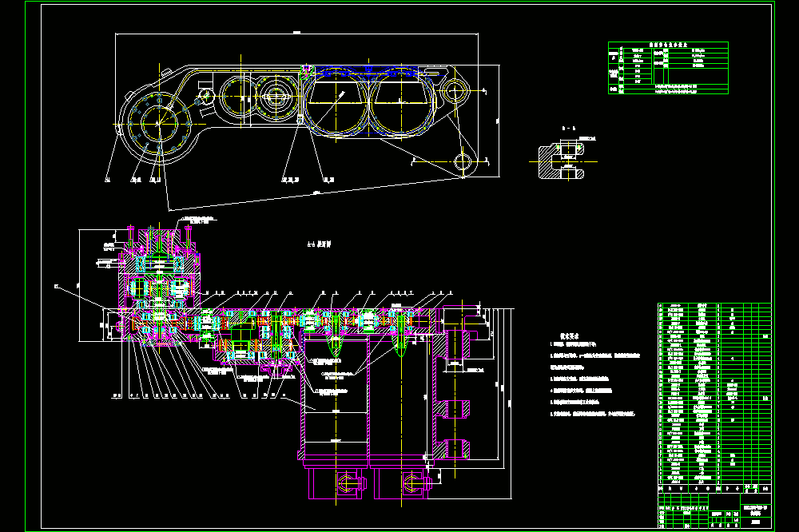Select the title block in the bottom-right corner
799x532 pixels.
714,510
